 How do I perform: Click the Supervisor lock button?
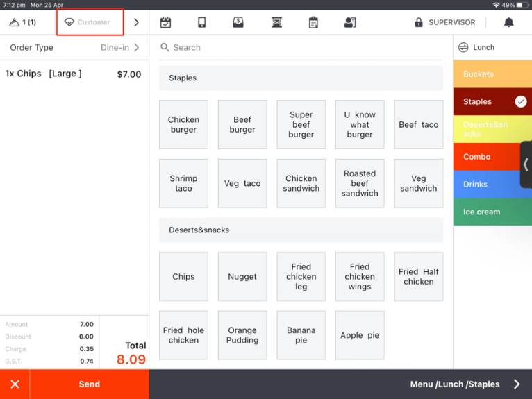click(444, 22)
